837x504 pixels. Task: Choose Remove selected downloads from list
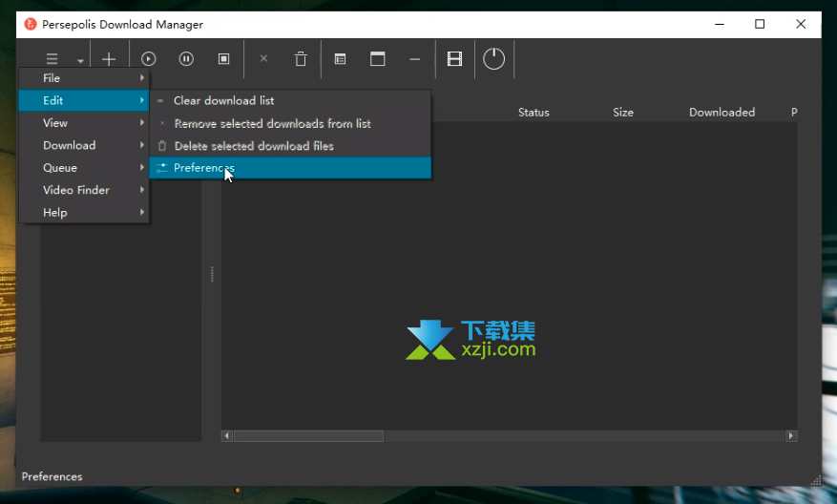[290, 123]
